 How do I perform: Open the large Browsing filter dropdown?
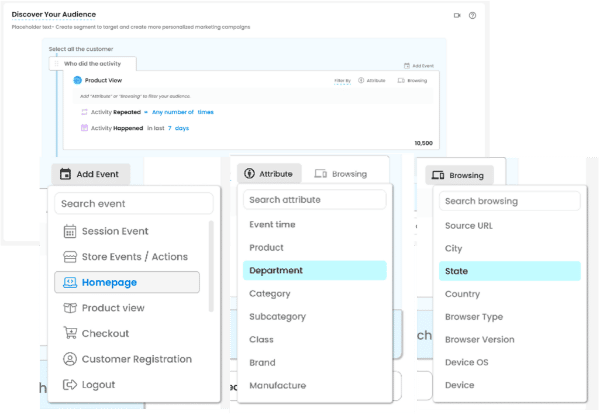[458, 176]
